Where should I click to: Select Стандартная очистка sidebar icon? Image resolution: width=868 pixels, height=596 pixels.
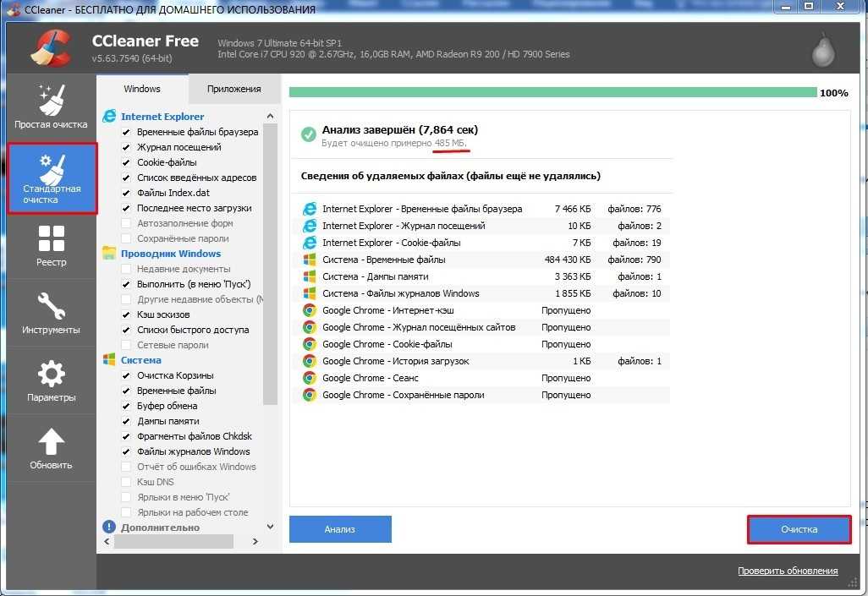52,170
